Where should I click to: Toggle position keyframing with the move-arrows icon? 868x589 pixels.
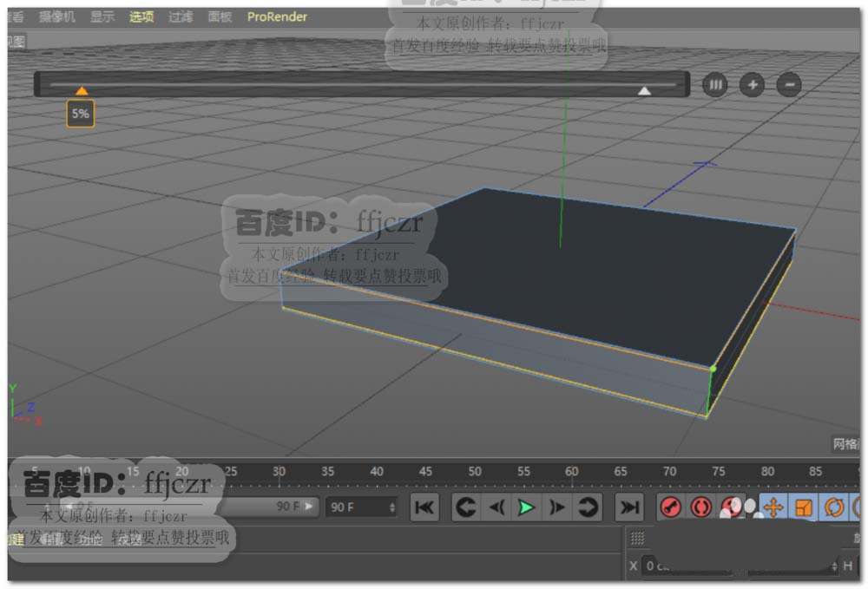click(x=773, y=507)
